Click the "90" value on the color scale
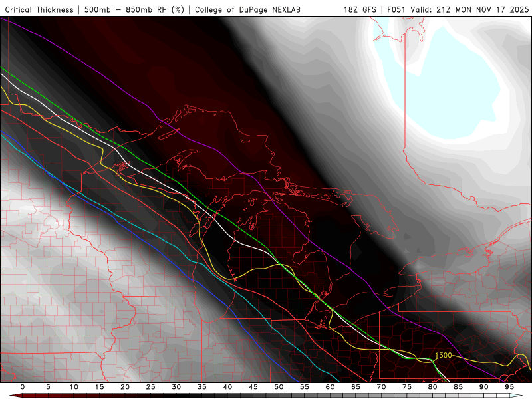 (x=484, y=387)
